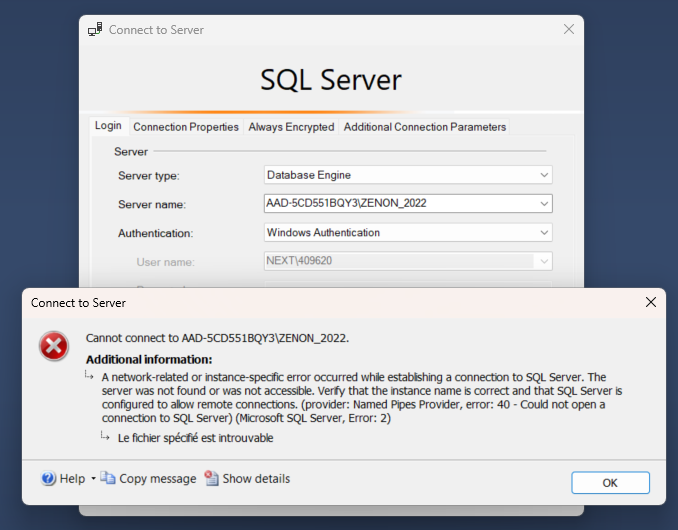Click the 'Le fichier spécifié est introuvable' message
The height and width of the screenshot is (530, 678).
pyautogui.click(x=195, y=438)
